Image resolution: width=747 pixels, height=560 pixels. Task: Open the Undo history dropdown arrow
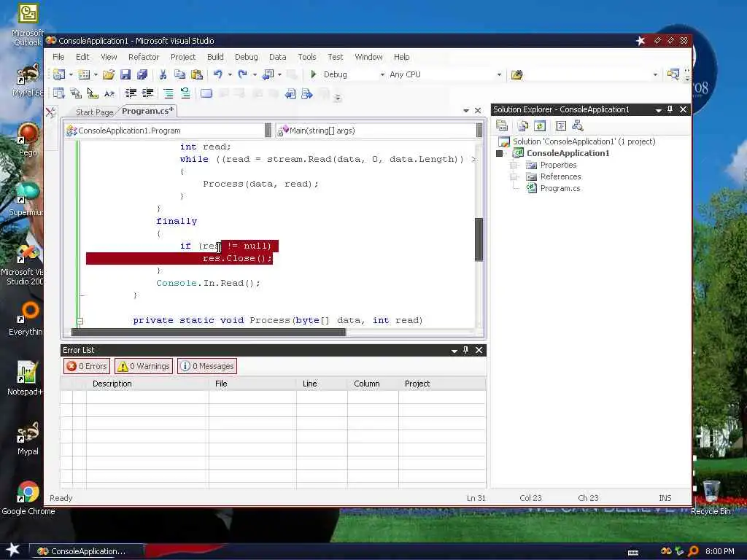(x=230, y=75)
